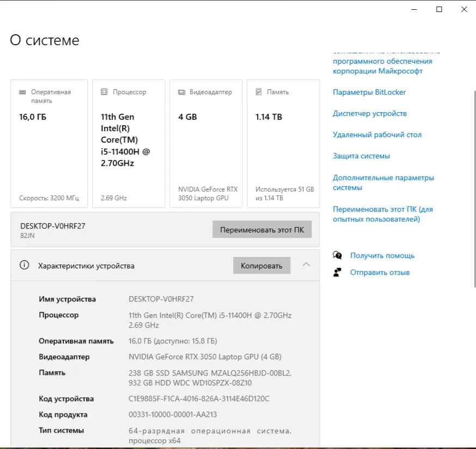The width and height of the screenshot is (476, 449).
Task: Click the 16,0 ГБ (доступно: 15,8 ГБ) value
Action: click(x=173, y=341)
